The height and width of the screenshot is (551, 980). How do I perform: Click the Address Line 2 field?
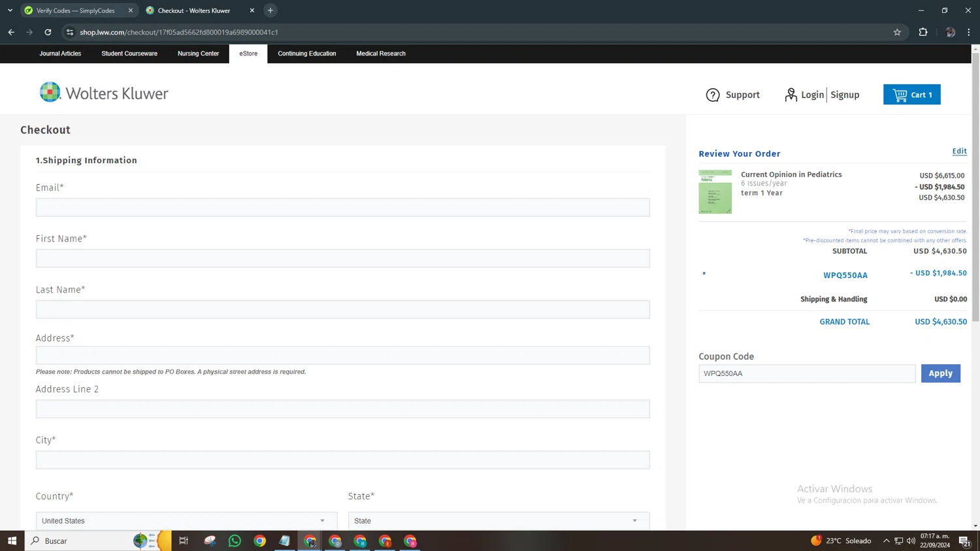343,409
